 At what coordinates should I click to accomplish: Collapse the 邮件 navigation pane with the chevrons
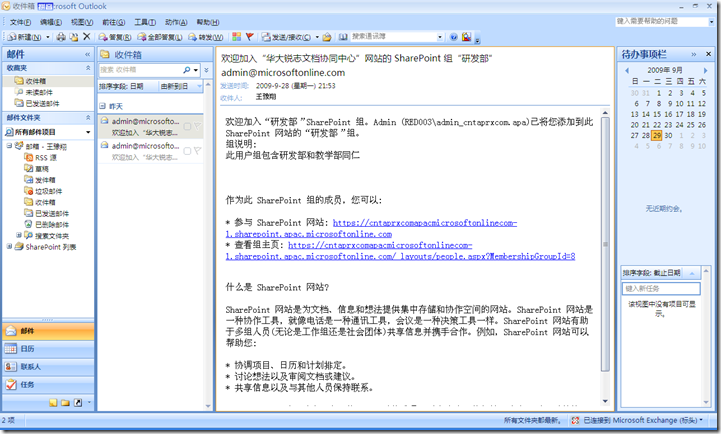point(87,54)
